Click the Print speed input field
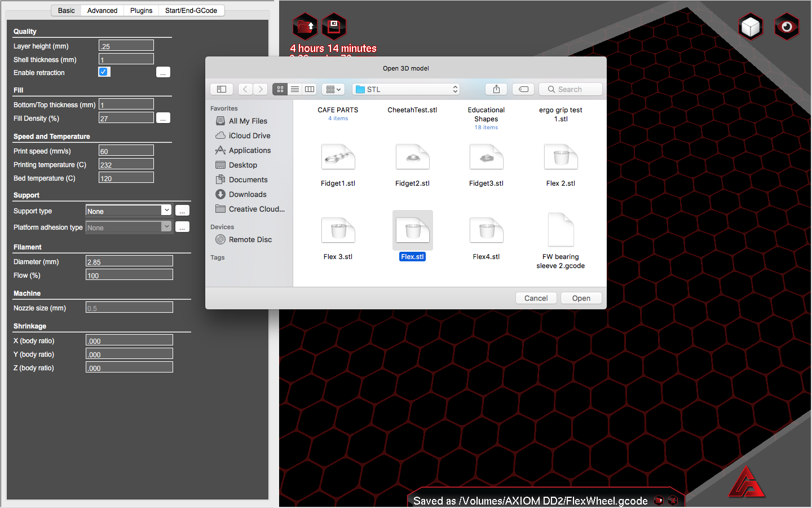 pyautogui.click(x=126, y=151)
